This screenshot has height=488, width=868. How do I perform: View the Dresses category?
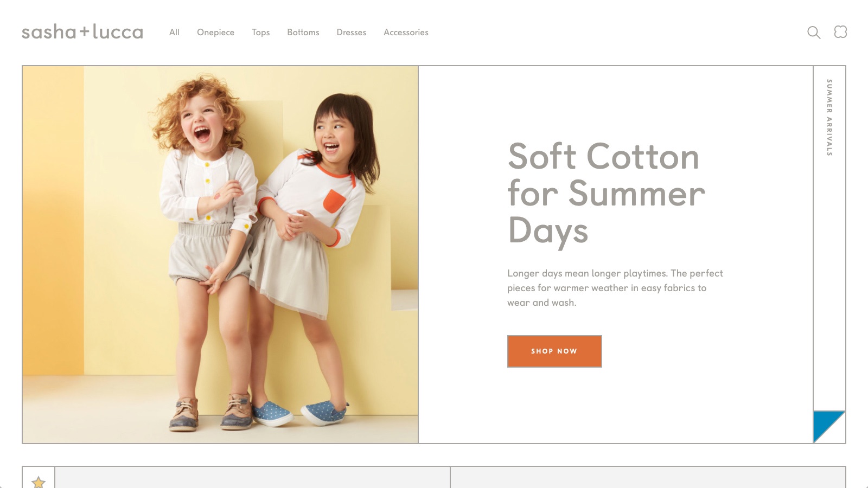click(x=352, y=33)
